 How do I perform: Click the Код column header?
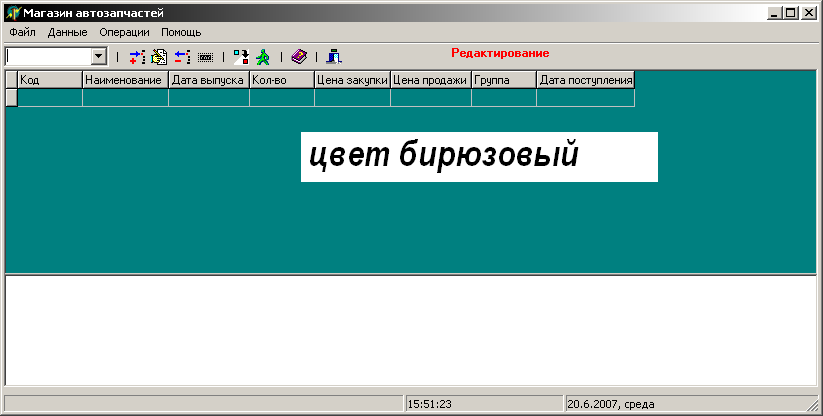pyautogui.click(x=50, y=80)
